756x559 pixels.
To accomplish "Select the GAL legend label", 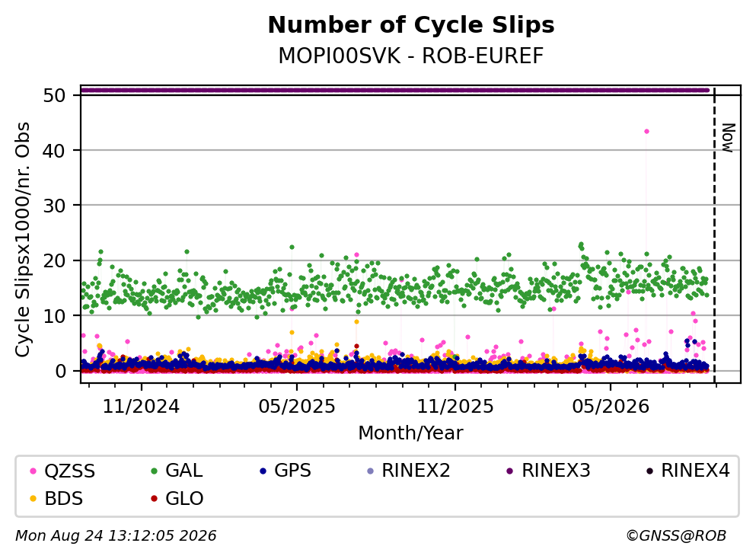I will 183,471.
